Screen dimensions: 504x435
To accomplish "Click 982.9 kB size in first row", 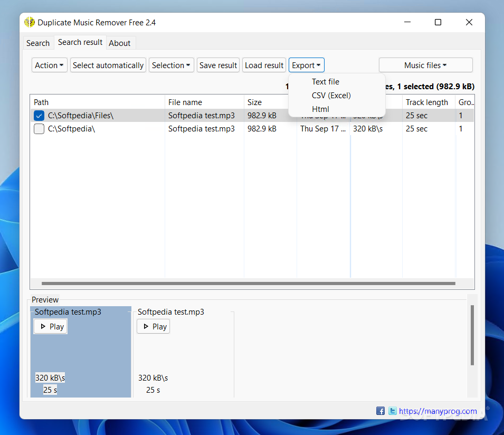I will pos(262,116).
